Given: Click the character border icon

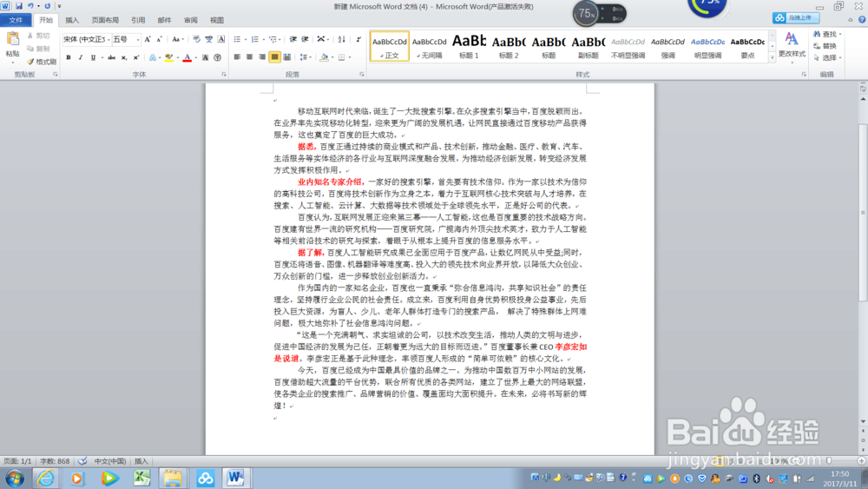Looking at the screenshot, I should (220, 39).
